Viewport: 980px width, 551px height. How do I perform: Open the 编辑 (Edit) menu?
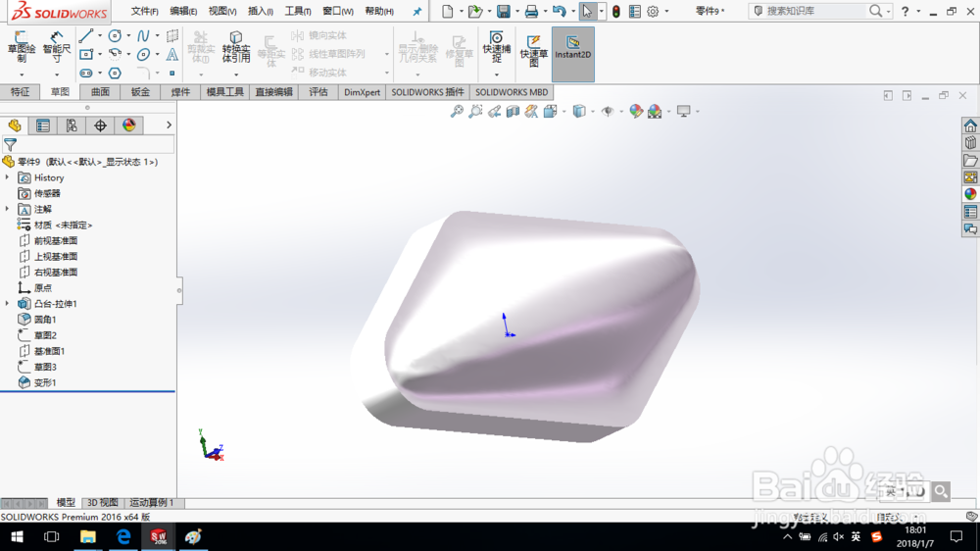click(183, 11)
